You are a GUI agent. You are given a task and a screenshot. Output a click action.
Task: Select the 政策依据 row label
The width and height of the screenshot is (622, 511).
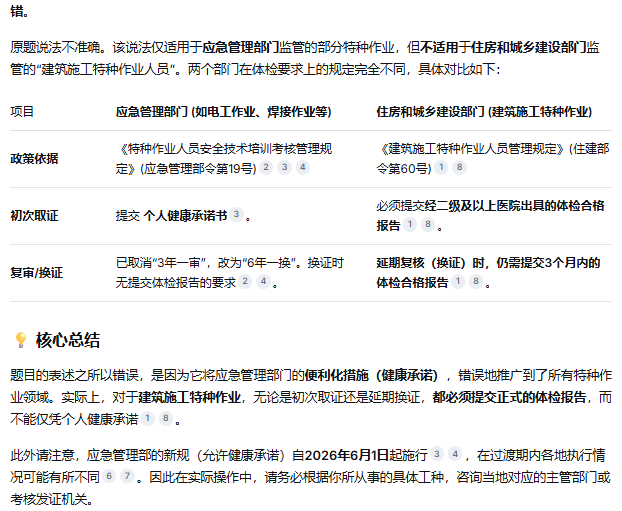coord(34,159)
